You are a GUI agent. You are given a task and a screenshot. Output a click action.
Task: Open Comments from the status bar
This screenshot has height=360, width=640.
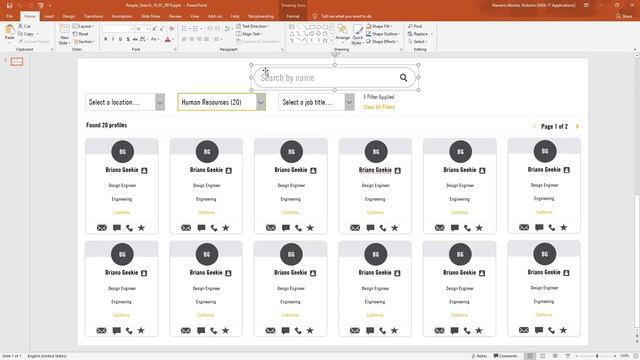pyautogui.click(x=505, y=356)
